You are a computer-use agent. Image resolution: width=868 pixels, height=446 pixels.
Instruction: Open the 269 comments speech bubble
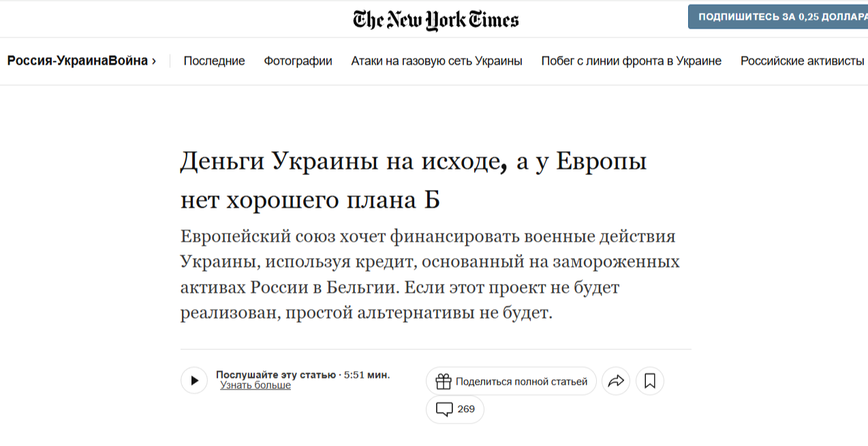[x=455, y=409]
